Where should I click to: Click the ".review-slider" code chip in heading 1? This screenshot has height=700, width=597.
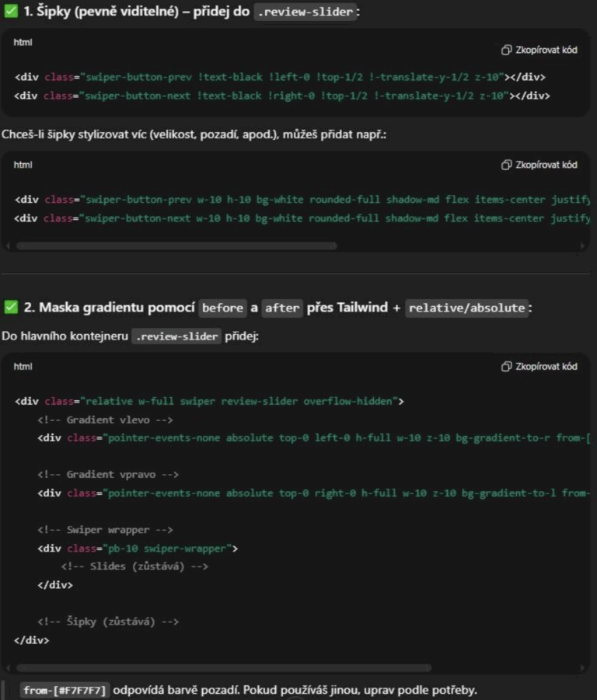(x=305, y=12)
